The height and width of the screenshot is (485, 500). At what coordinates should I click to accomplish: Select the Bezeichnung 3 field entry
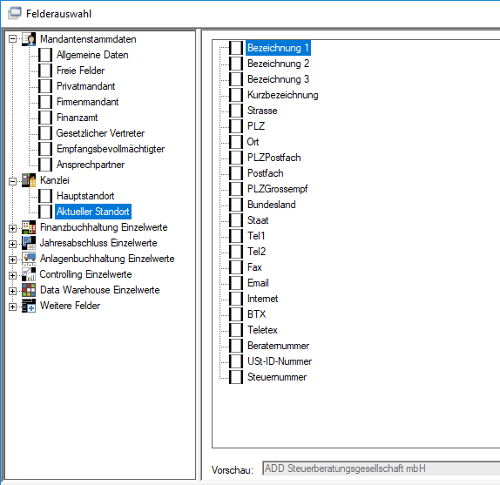pos(278,79)
